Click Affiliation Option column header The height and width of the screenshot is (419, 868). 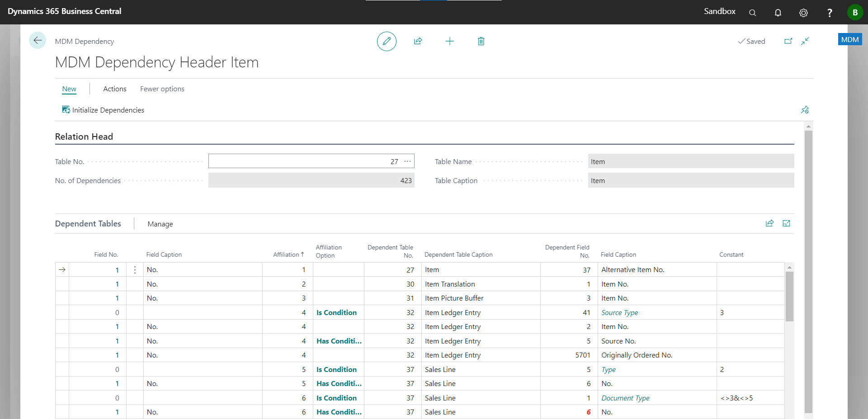coord(329,251)
